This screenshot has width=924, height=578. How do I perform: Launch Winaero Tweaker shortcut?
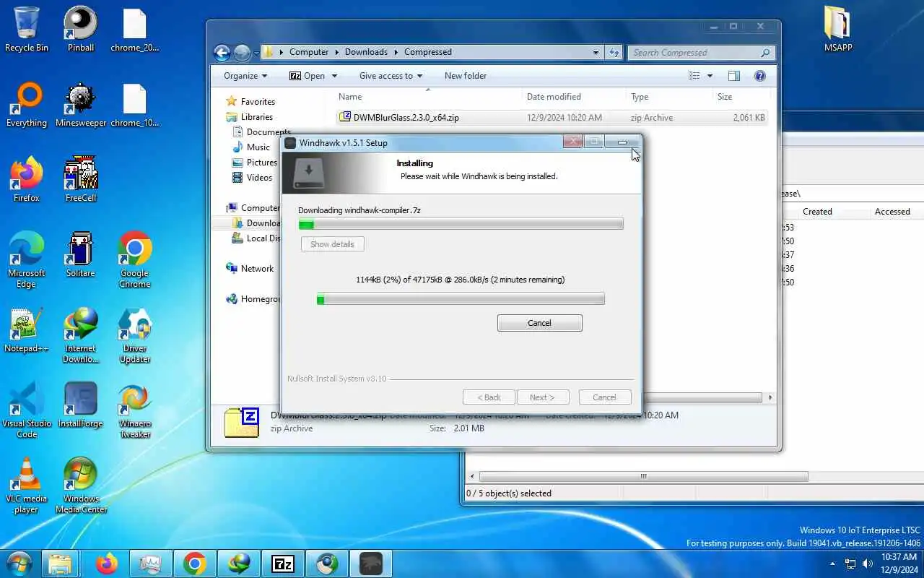[x=135, y=410]
